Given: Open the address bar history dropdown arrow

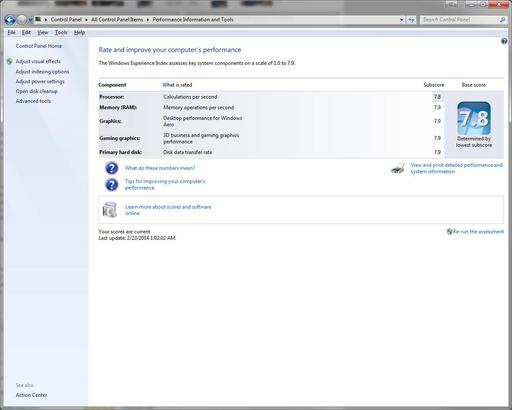Looking at the screenshot, I should point(401,20).
